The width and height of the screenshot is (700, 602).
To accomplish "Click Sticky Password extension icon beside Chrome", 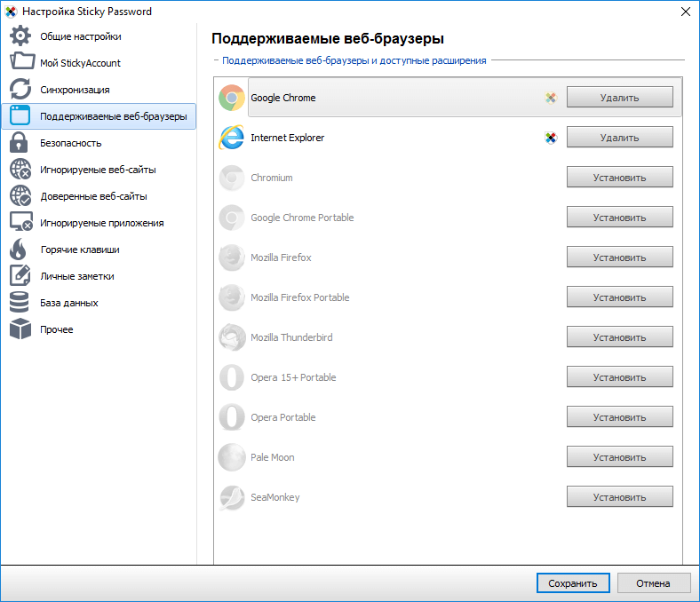I will (551, 98).
